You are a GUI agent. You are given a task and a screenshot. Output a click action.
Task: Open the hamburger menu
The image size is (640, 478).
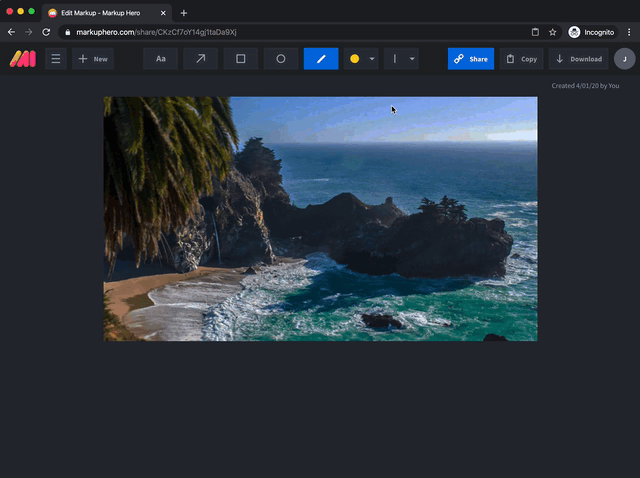(x=56, y=59)
